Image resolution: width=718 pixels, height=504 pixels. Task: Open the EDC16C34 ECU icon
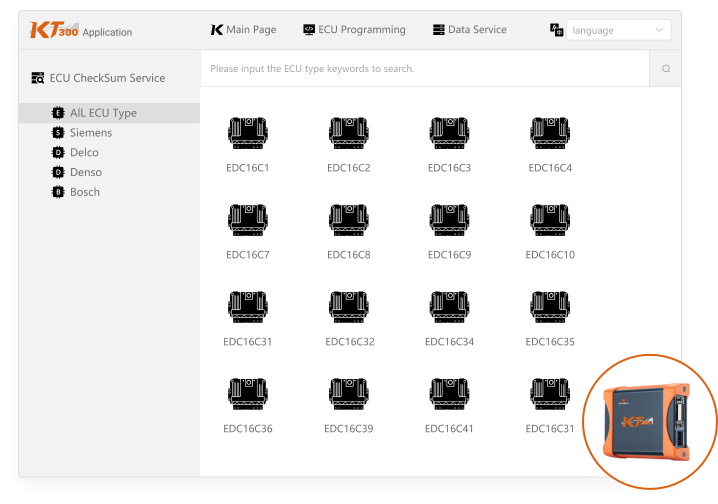pyautogui.click(x=449, y=306)
